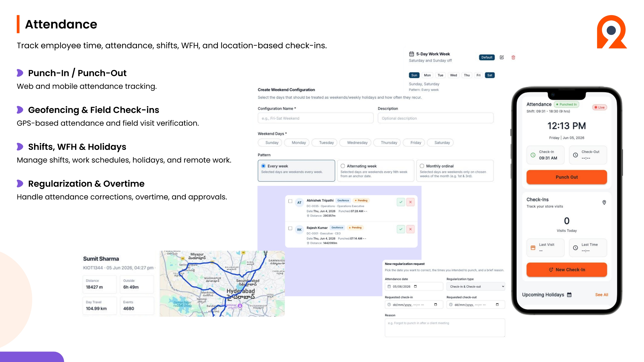
Task: Approve Rajesh Kumar's pending request
Action: pyautogui.click(x=401, y=229)
